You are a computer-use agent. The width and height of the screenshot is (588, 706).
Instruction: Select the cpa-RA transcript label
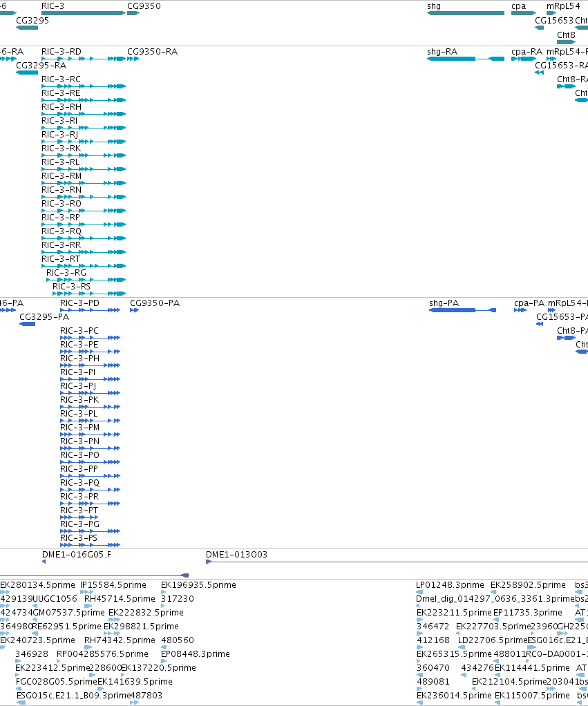[527, 52]
